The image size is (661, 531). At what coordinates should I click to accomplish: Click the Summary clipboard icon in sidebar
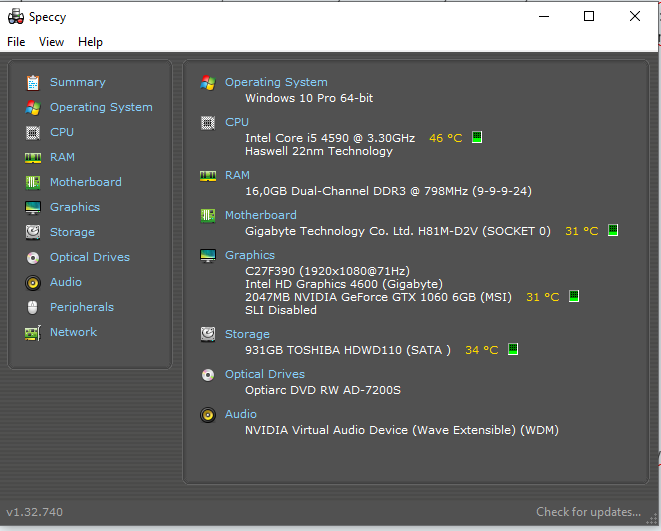tap(33, 83)
